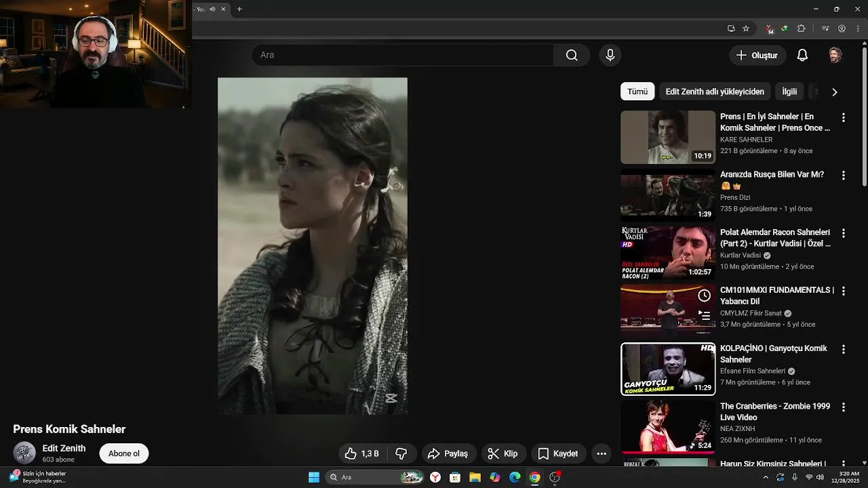Focus the YouTube Ara search field
868x488 pixels.
[x=403, y=55]
